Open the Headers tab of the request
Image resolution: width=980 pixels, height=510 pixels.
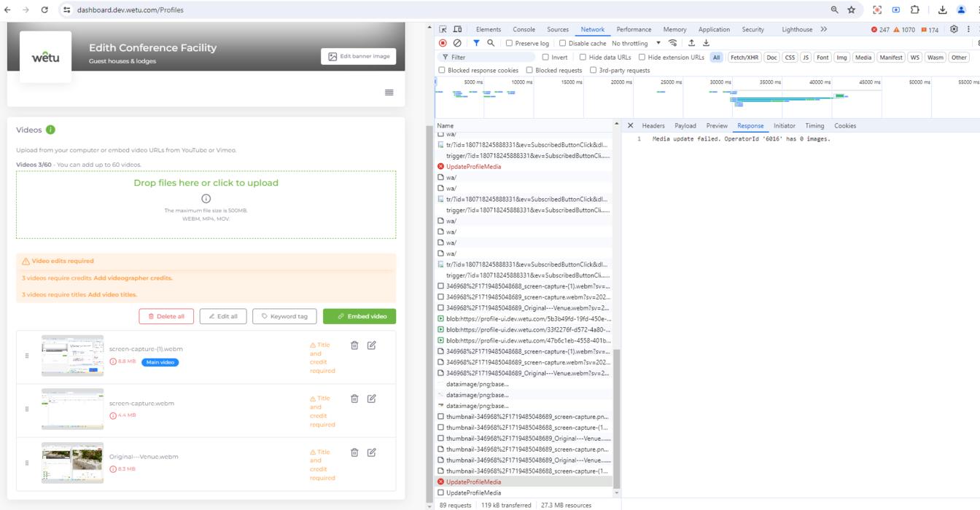coord(653,125)
